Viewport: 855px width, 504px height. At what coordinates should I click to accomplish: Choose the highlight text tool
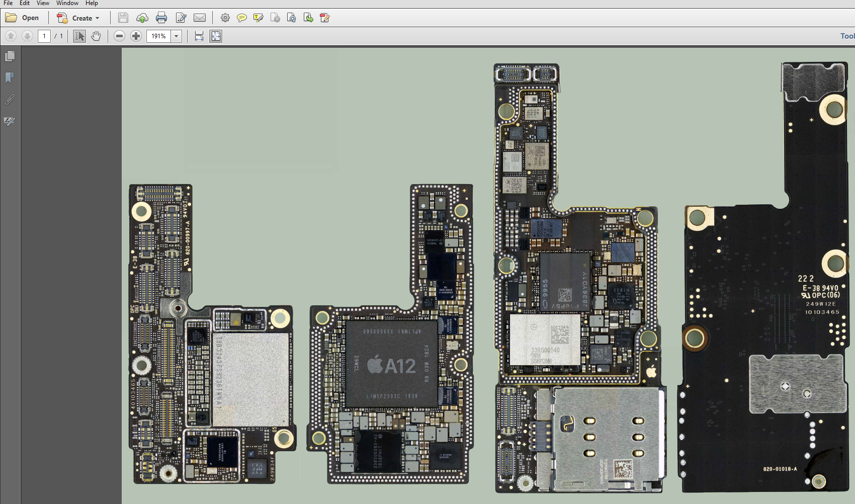(259, 18)
